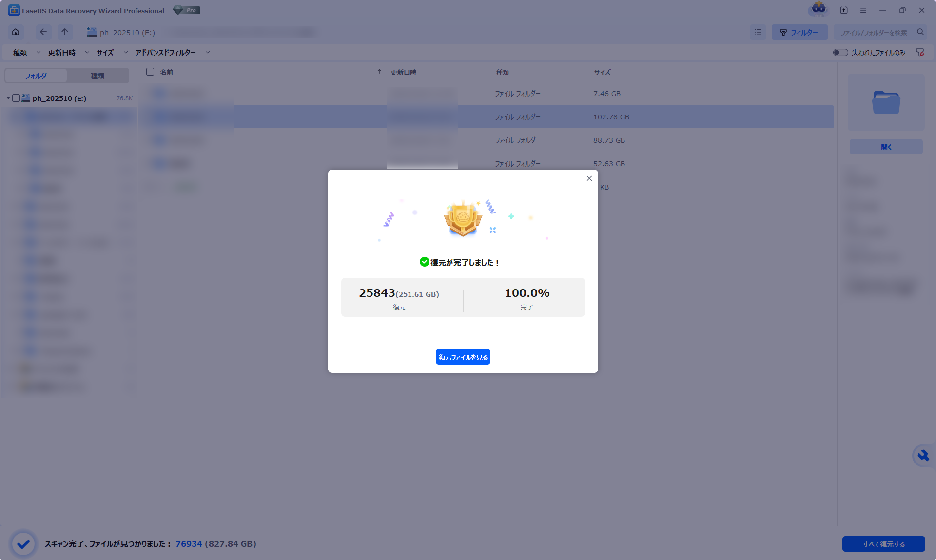Image resolution: width=936 pixels, height=560 pixels.
Task: Open the list view options icon
Action: pyautogui.click(x=758, y=32)
